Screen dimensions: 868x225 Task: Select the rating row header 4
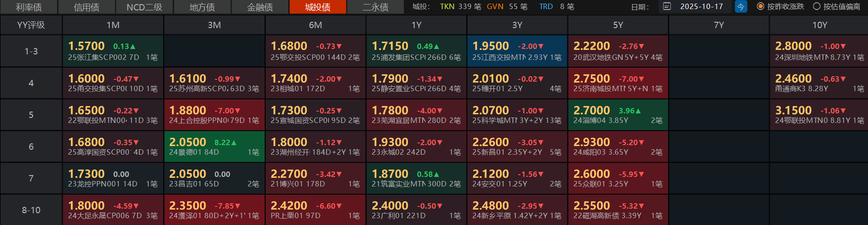coord(31,83)
